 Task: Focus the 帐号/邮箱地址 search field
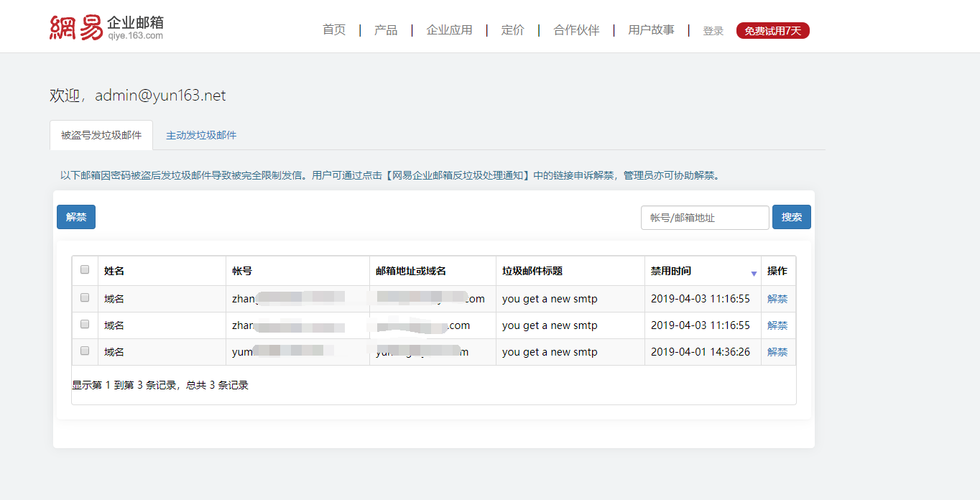click(x=704, y=218)
